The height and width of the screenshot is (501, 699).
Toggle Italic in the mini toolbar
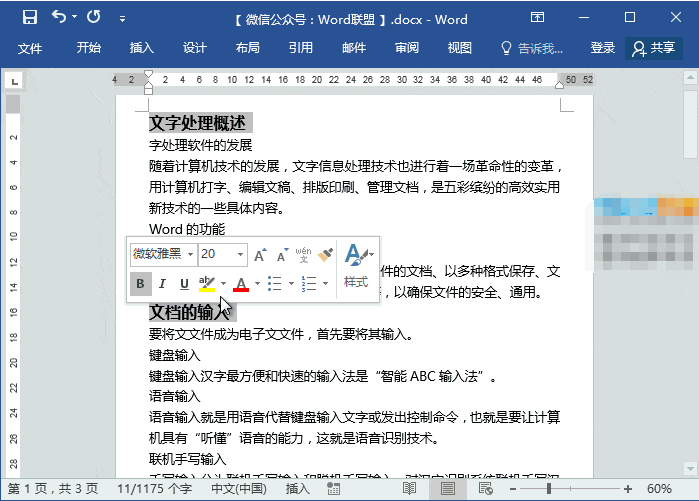point(162,283)
